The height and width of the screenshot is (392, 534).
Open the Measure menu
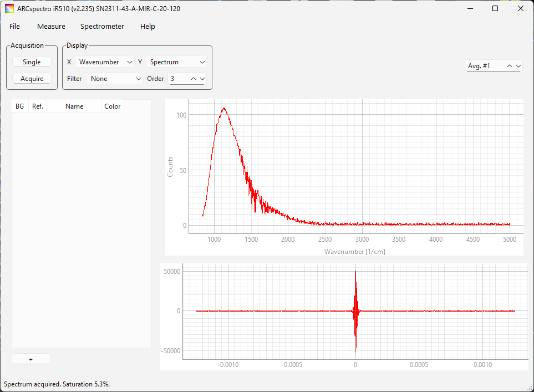click(51, 27)
